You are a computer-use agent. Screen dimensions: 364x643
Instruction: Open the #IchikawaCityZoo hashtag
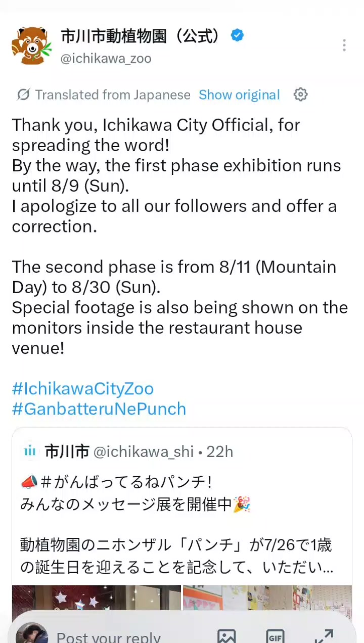(82, 389)
